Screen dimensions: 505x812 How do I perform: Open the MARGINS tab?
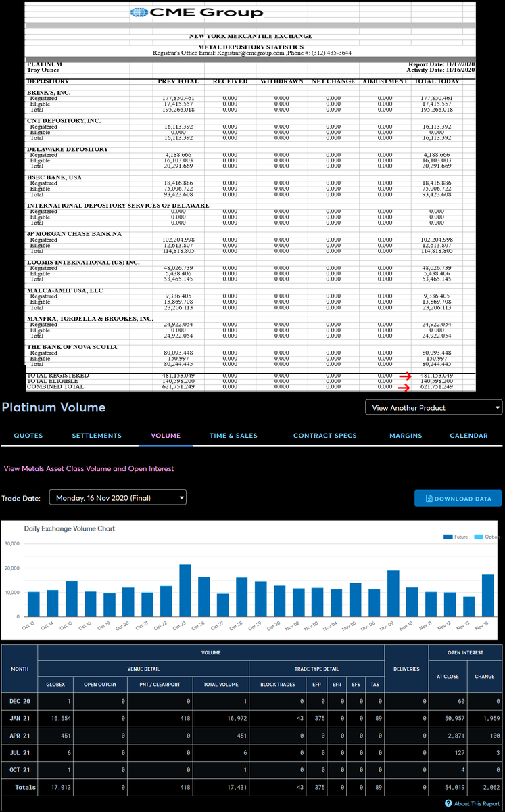tap(406, 436)
